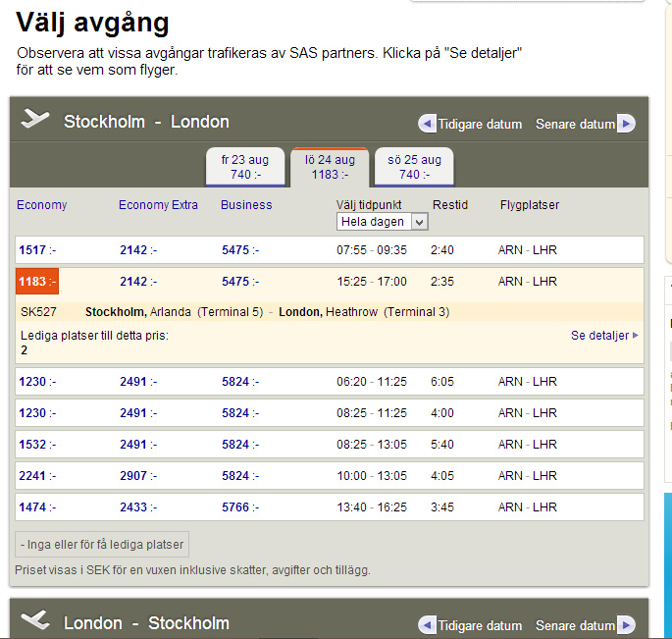Click 'Inga eller för få lediga platser' legend

[101, 545]
